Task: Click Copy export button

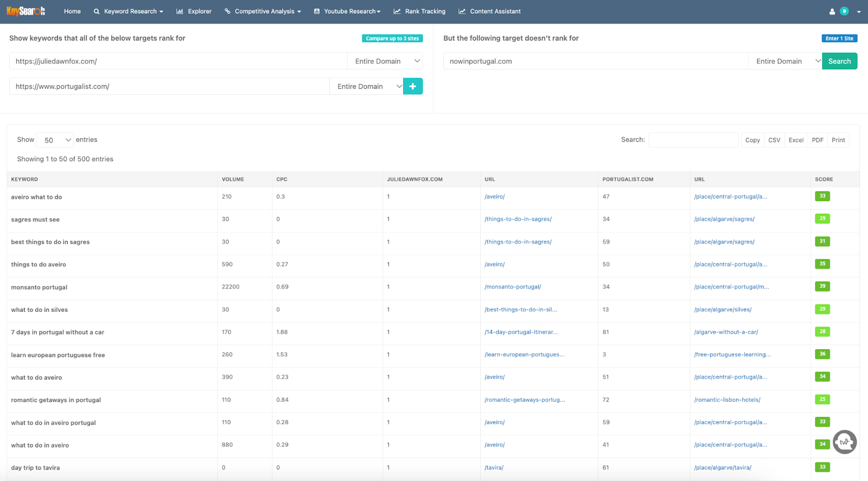Action: 752,140
